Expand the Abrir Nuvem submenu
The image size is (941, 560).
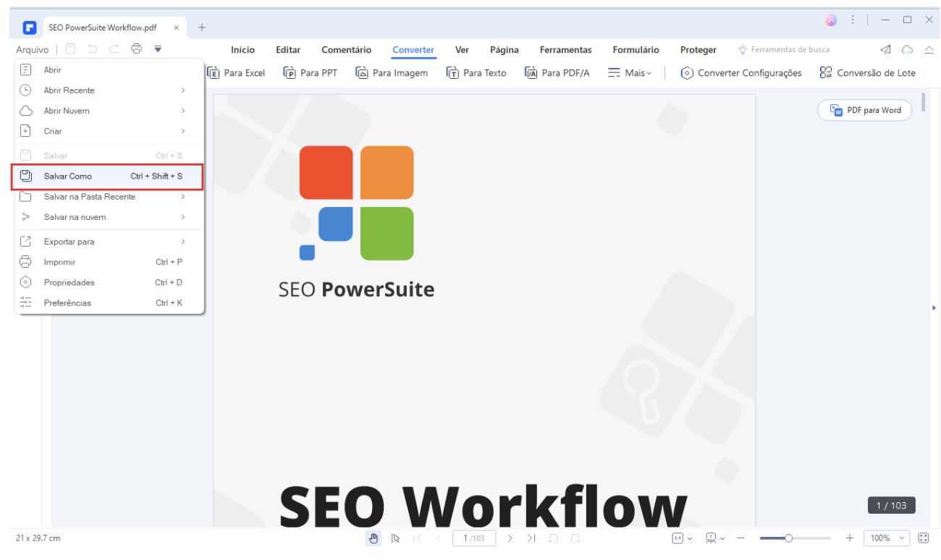(x=109, y=111)
